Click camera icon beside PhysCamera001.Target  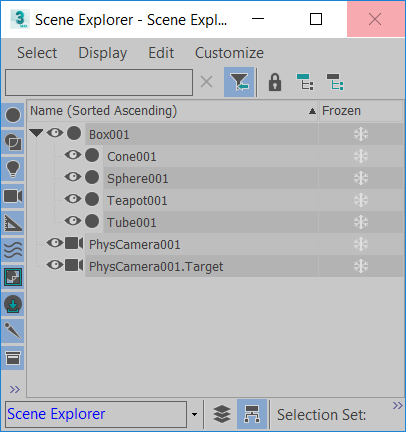click(74, 265)
